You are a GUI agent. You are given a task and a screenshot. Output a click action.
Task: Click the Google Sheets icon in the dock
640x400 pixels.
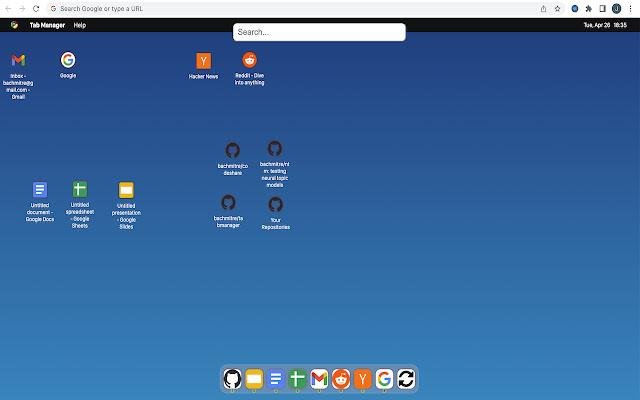click(297, 379)
